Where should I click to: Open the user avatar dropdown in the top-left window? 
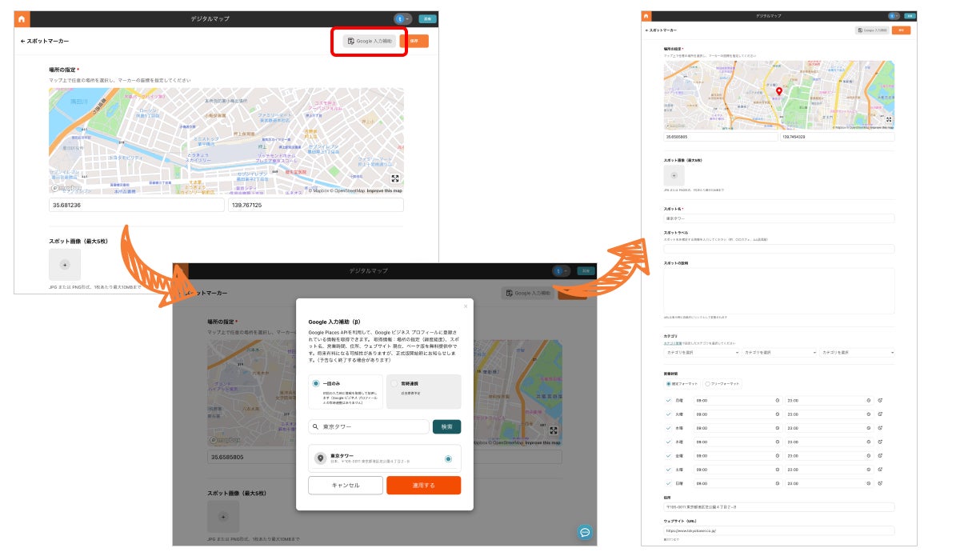pyautogui.click(x=402, y=18)
